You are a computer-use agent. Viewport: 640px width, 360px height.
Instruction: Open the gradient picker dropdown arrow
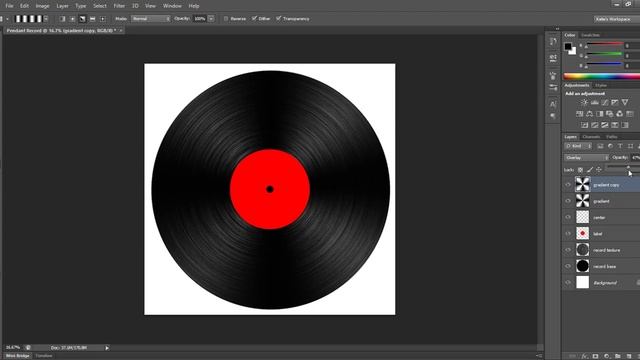46,19
